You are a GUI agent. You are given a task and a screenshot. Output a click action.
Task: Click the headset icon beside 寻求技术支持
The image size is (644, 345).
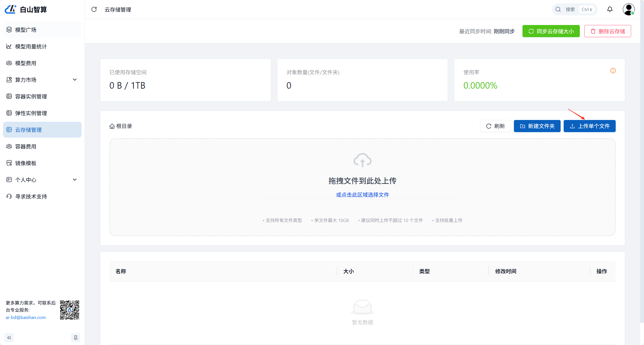9,196
